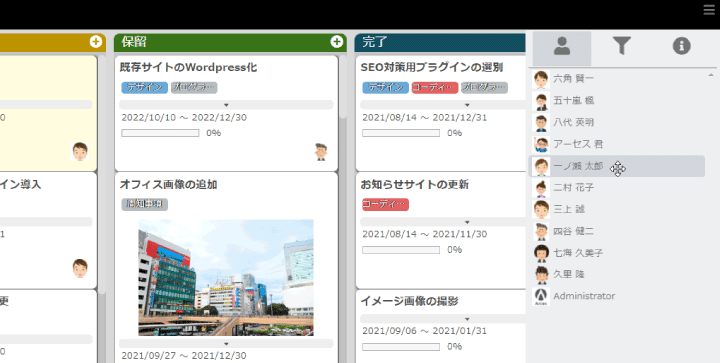Image resolution: width=720 pixels, height=363 pixels.
Task: Click コーディ… tag on お知らせサイトの更新 card
Action: (385, 204)
